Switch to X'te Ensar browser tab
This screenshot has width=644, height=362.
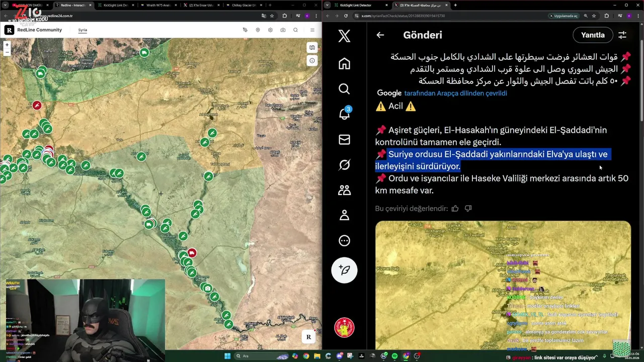tap(201, 5)
